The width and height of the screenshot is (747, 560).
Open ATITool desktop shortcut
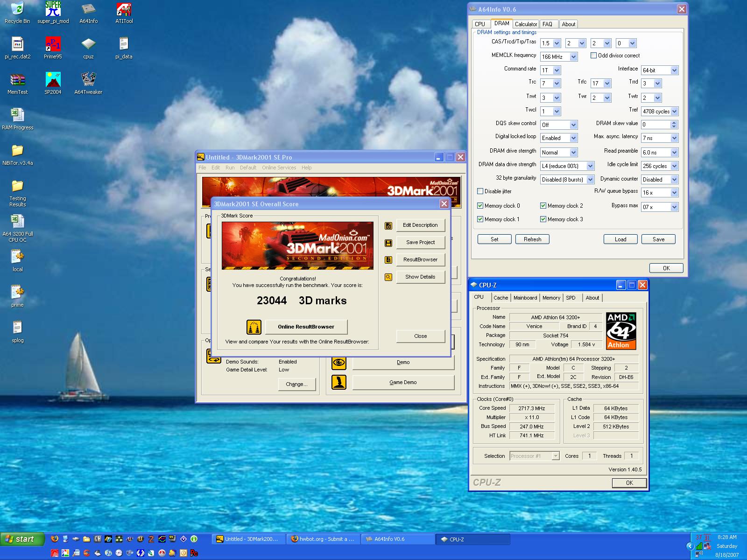(x=124, y=13)
